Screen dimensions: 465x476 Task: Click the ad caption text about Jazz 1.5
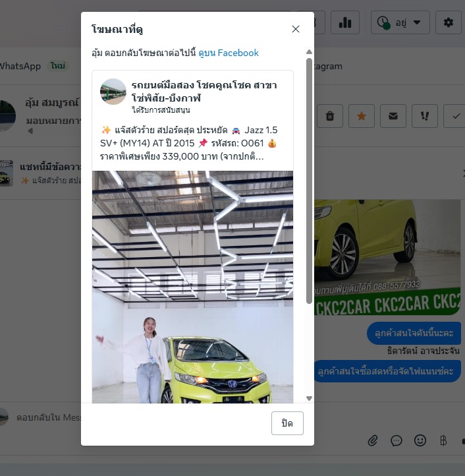tap(188, 143)
